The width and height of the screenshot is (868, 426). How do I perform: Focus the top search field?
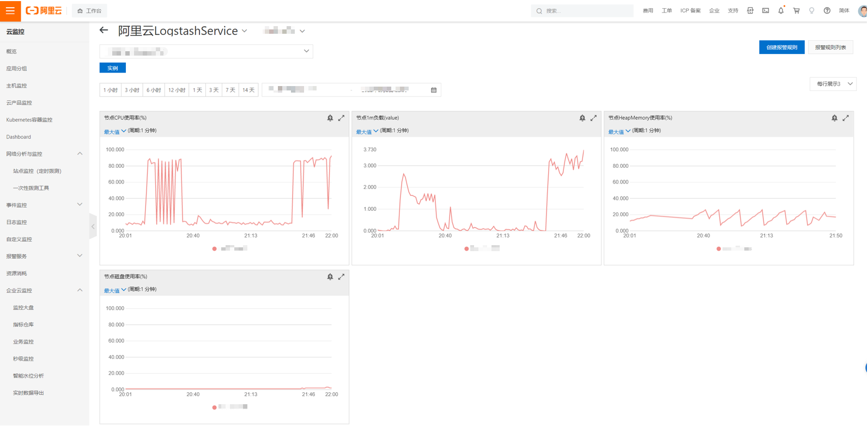coord(582,11)
